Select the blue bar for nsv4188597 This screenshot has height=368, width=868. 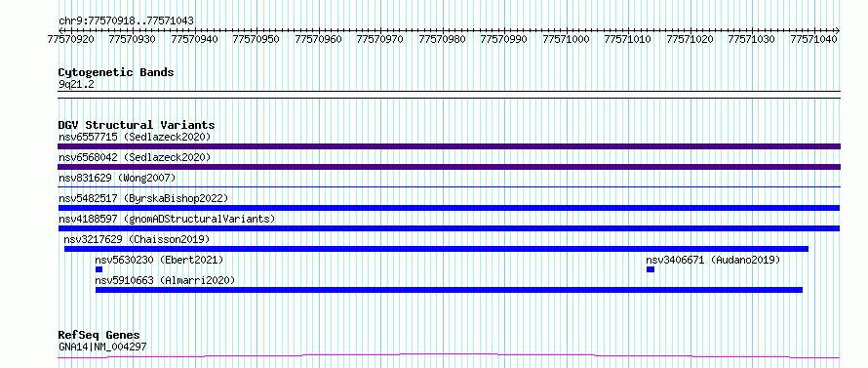pos(449,228)
